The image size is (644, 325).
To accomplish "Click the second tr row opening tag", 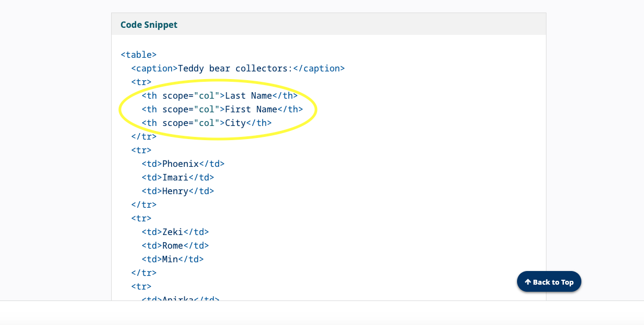I will (x=141, y=150).
